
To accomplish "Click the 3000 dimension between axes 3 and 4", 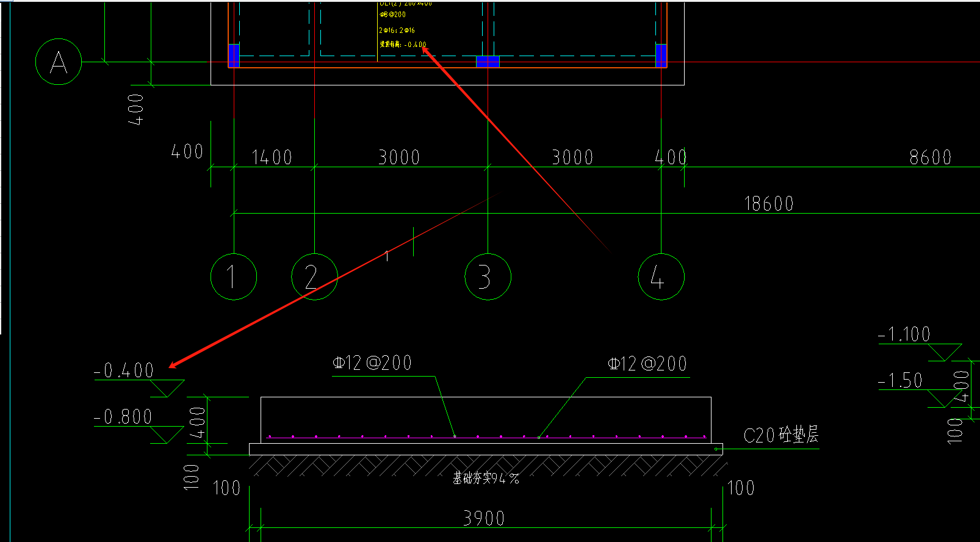I will [572, 157].
